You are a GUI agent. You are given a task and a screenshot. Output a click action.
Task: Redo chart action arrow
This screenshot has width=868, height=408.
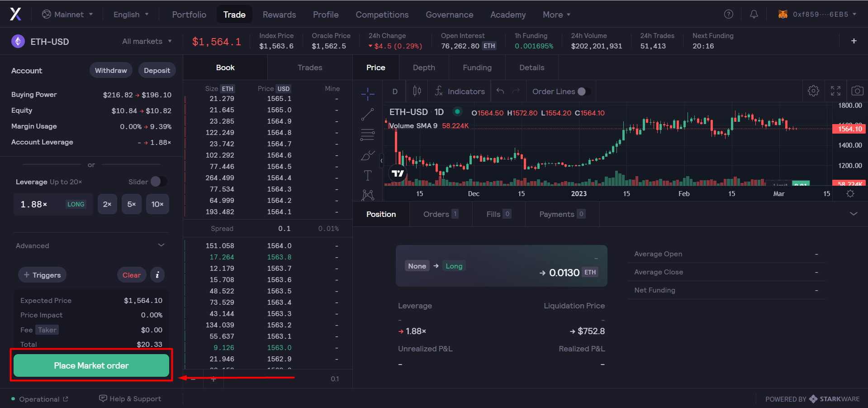coord(516,91)
